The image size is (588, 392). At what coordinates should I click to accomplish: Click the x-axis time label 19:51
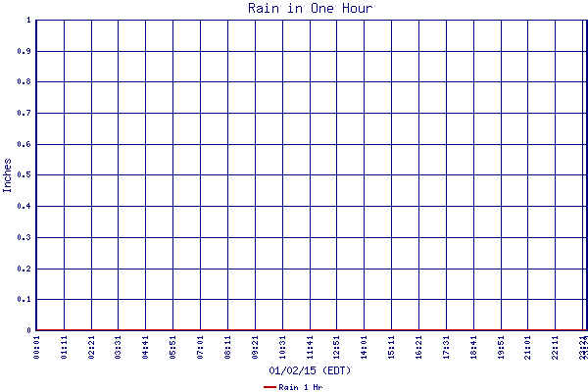pos(502,347)
